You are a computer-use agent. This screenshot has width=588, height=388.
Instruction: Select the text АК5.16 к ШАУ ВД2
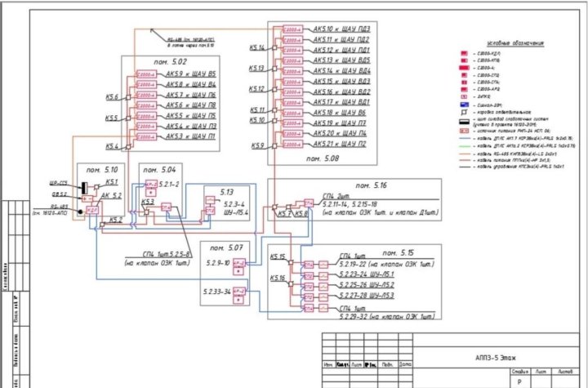pos(341,91)
